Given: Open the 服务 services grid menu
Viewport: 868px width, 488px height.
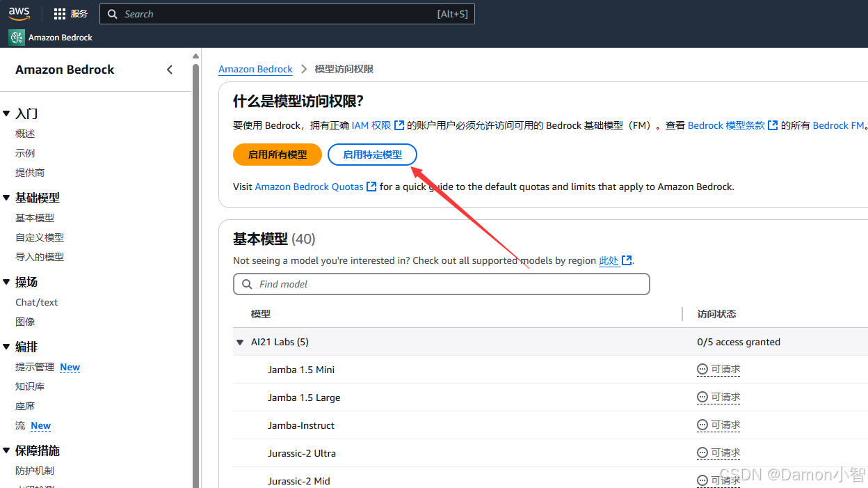Looking at the screenshot, I should 70,14.
